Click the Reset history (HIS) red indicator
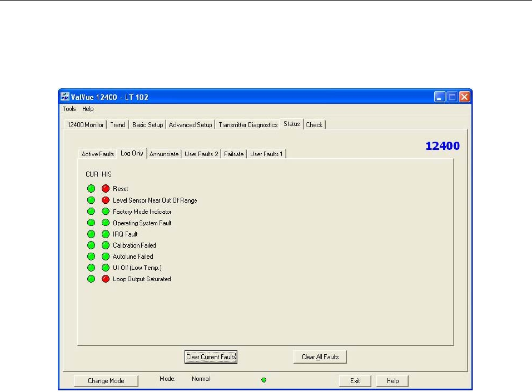Screen dimensions: 532x392 (x=106, y=188)
